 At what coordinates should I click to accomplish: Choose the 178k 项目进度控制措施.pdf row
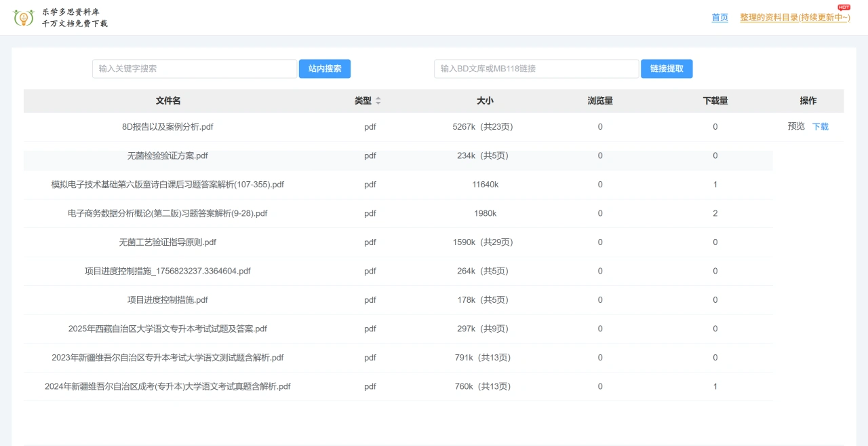coord(167,300)
